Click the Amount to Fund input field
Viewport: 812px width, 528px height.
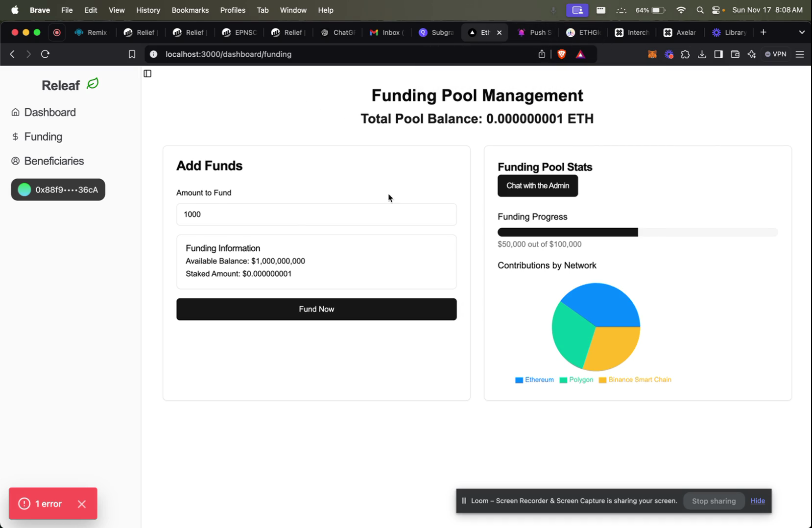point(316,215)
